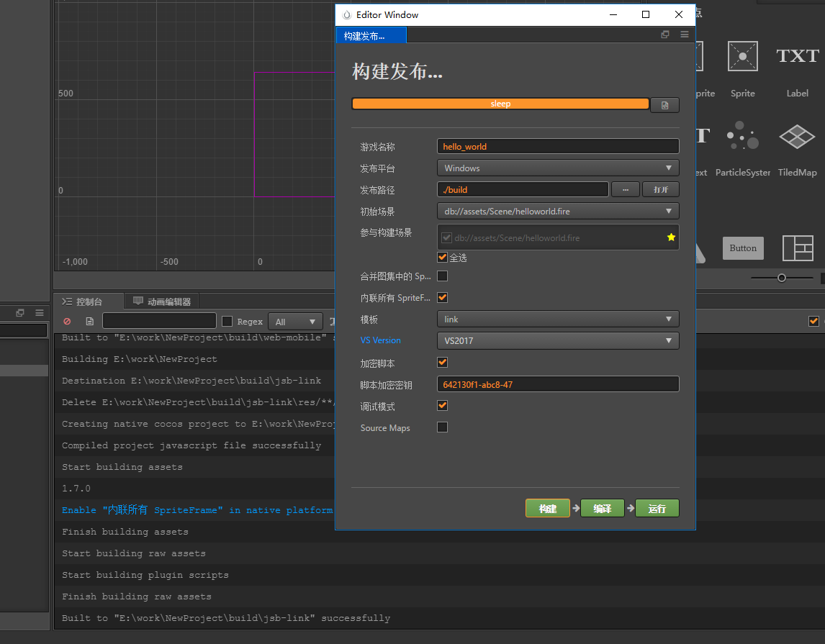Pop out the build panel window
This screenshot has height=644, width=825.
665,35
